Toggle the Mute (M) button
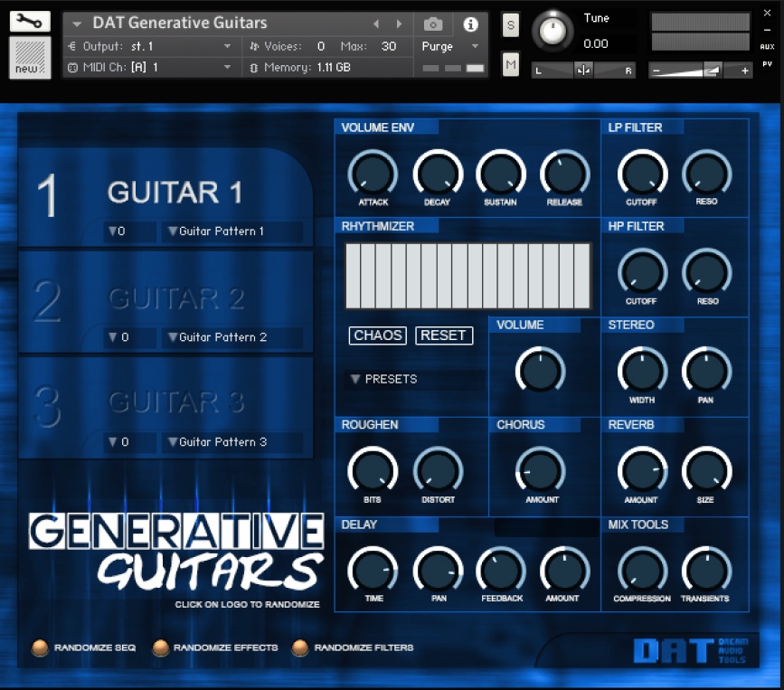784x690 pixels. tap(511, 63)
